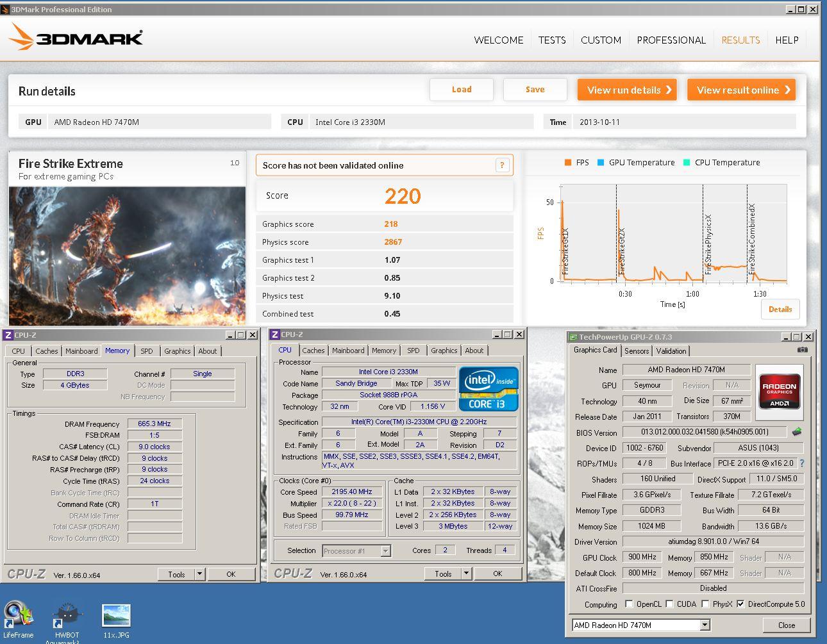
Task: Click the Driver Version field in GPU-Z
Action: point(713,541)
